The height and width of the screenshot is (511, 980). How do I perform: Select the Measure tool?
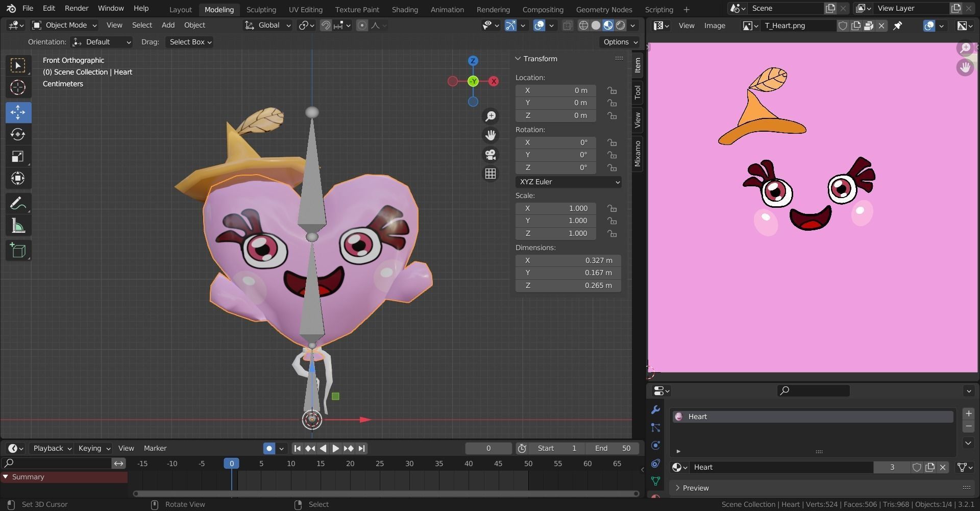[x=18, y=226]
